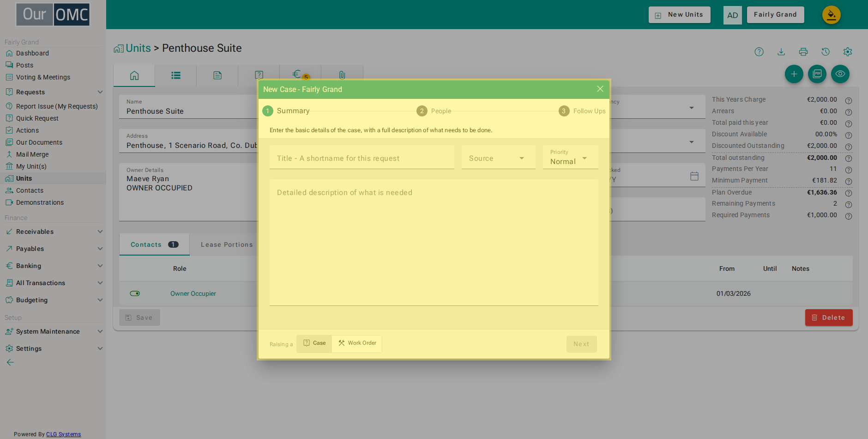Click the download icon in page header

(x=781, y=52)
